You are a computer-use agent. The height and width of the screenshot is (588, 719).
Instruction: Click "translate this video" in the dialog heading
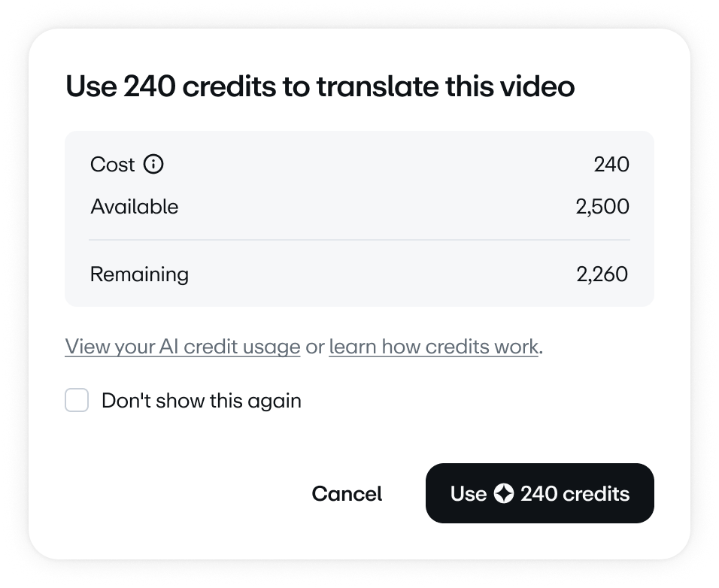[x=445, y=87]
